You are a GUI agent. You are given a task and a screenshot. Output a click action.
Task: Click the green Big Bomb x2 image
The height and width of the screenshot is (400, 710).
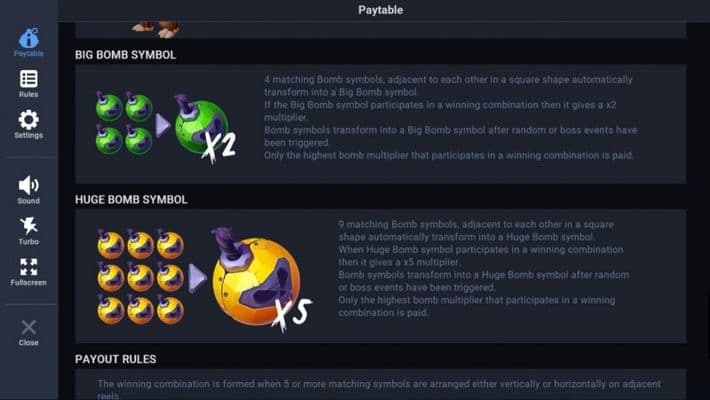(203, 127)
